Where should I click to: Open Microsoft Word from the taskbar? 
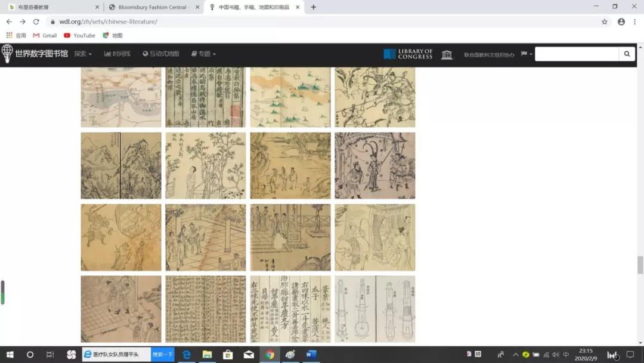tap(311, 355)
